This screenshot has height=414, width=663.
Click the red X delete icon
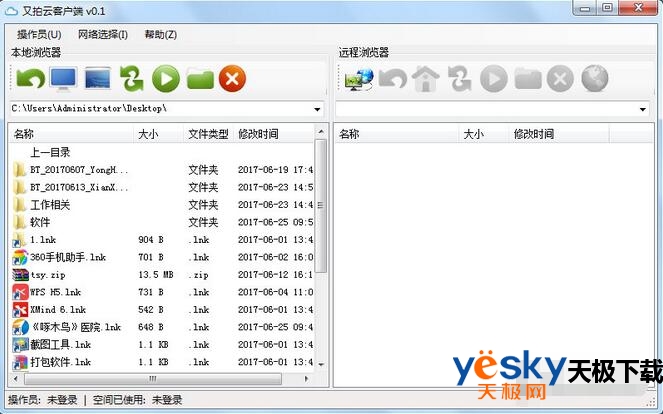232,78
